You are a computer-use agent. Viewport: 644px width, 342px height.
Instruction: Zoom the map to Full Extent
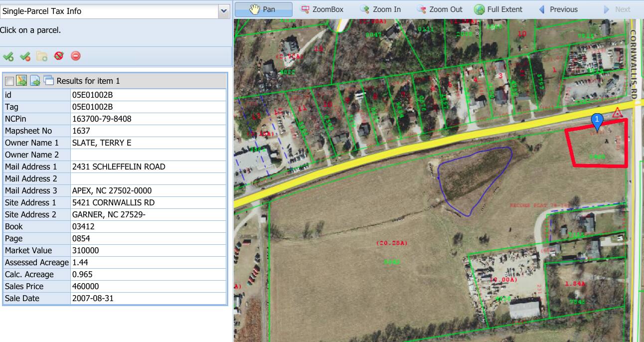point(498,9)
